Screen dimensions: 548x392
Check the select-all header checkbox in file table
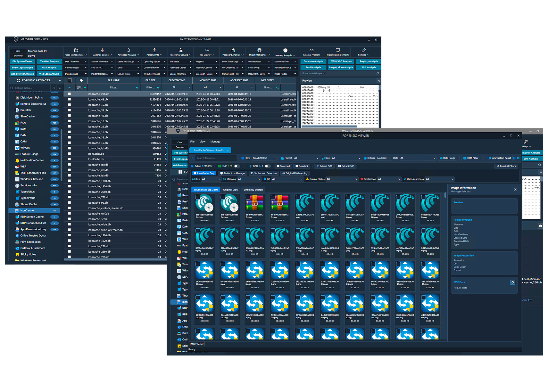(70, 80)
